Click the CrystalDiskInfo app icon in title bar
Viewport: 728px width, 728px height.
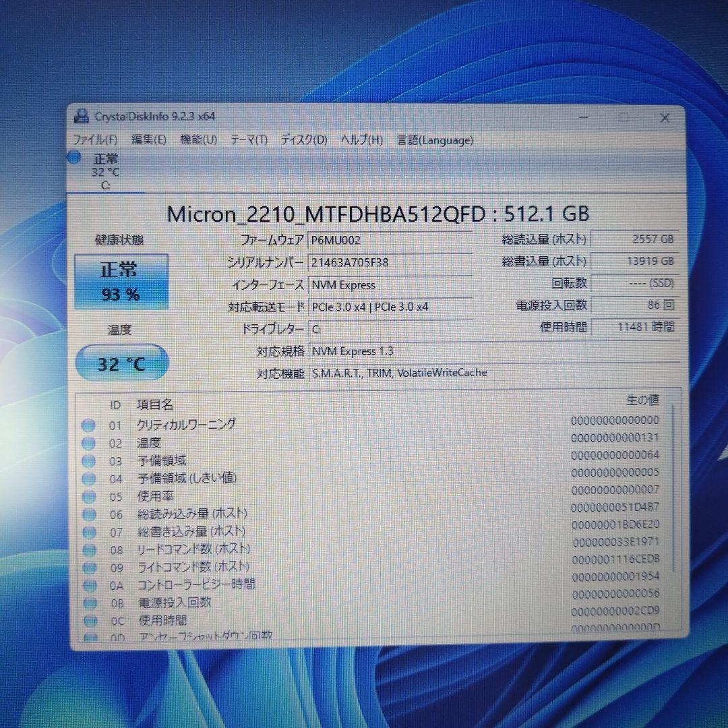[82, 116]
